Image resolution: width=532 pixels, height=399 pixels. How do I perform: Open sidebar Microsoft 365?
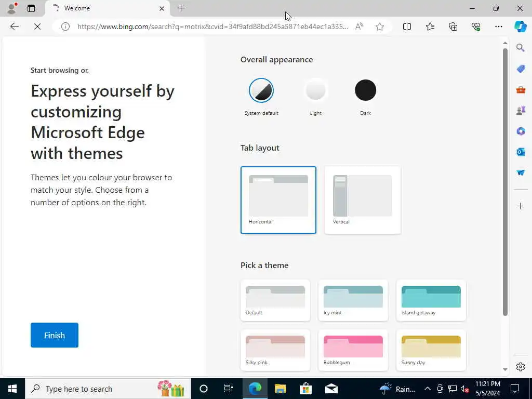point(521,131)
